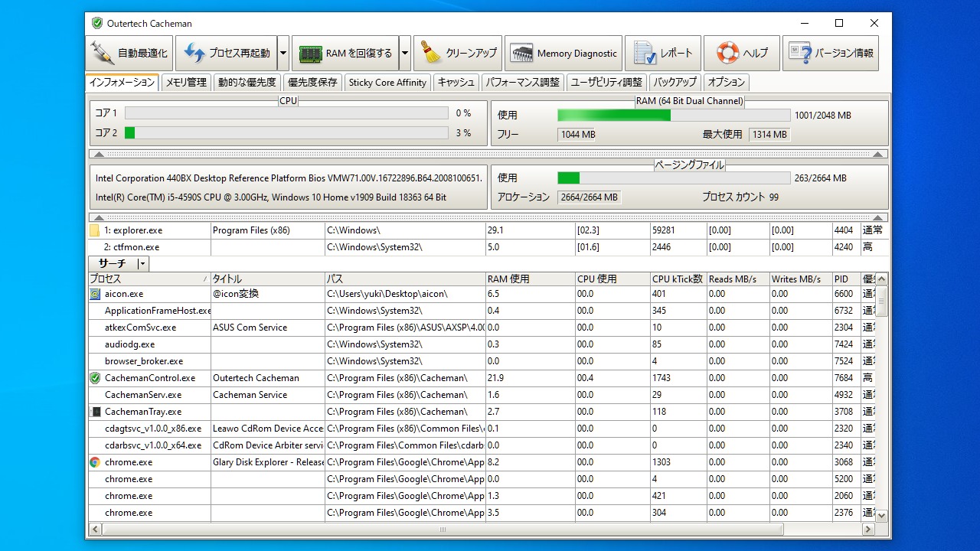Collapse the CPU/RAM panel via the splitter arrows
Screen dimensions: 980x551
tap(488, 154)
